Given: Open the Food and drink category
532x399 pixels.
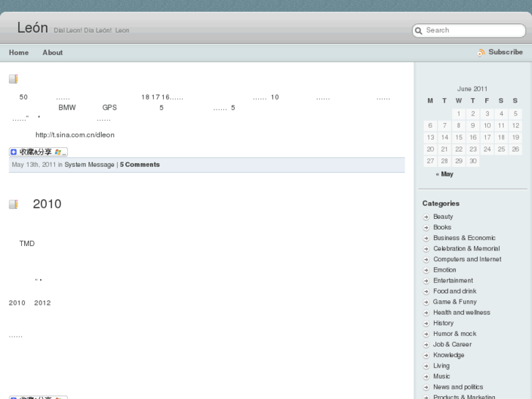Looking at the screenshot, I should point(454,291).
